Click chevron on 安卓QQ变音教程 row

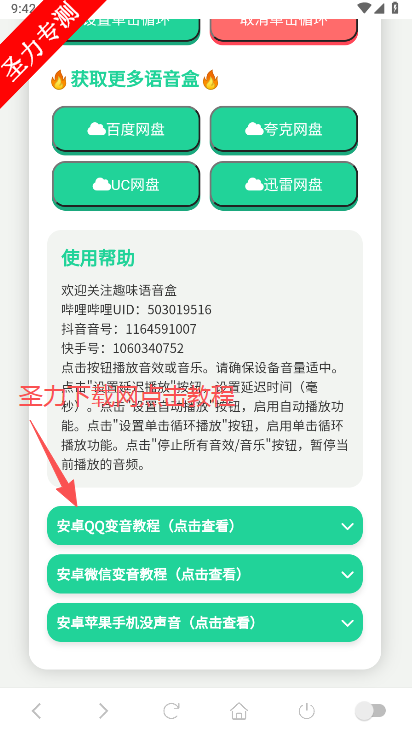click(x=347, y=526)
